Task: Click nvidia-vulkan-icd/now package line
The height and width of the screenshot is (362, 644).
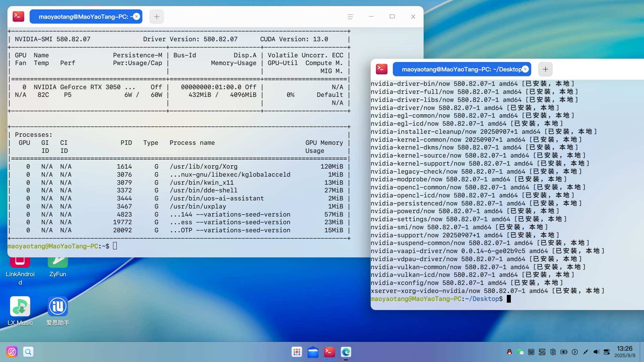Action: 472,275
